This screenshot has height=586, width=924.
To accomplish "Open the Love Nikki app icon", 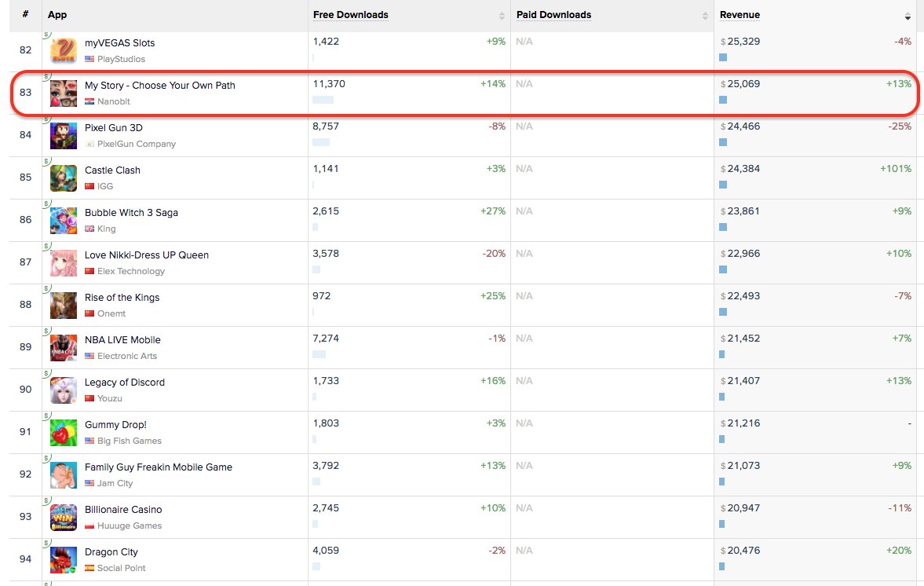I will coord(64,263).
